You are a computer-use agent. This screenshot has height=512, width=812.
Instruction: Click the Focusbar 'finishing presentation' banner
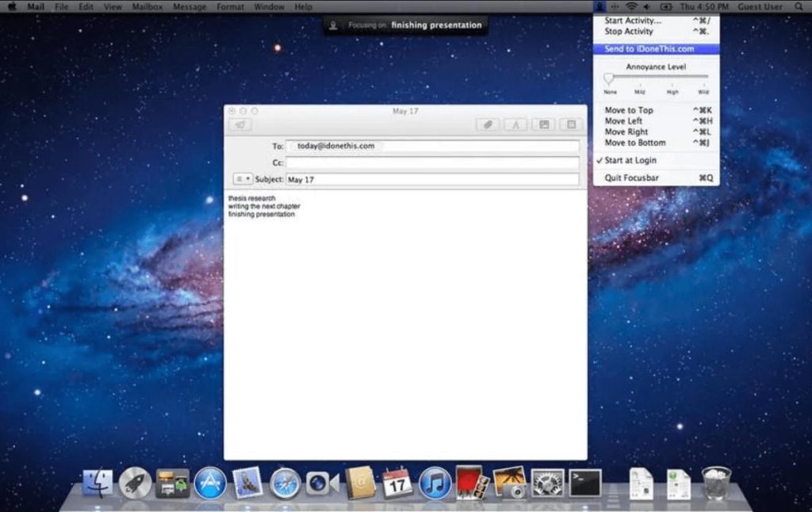pos(405,25)
